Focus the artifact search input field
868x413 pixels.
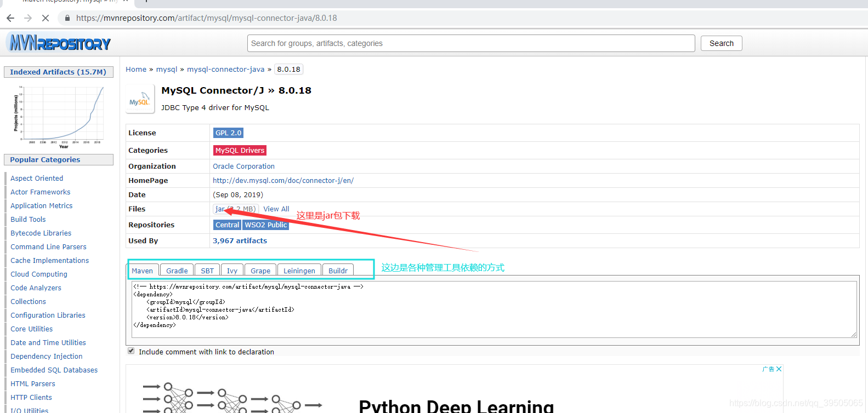tap(472, 43)
